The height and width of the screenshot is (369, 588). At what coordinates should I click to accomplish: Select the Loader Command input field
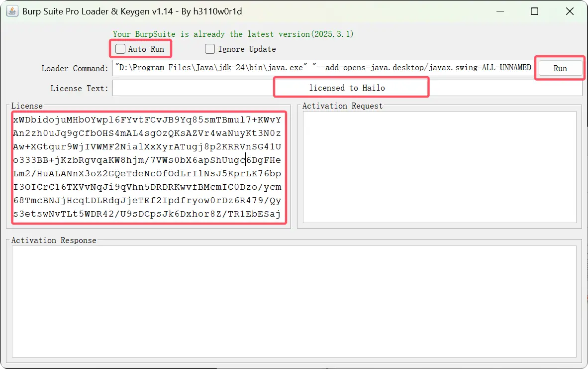pos(318,67)
